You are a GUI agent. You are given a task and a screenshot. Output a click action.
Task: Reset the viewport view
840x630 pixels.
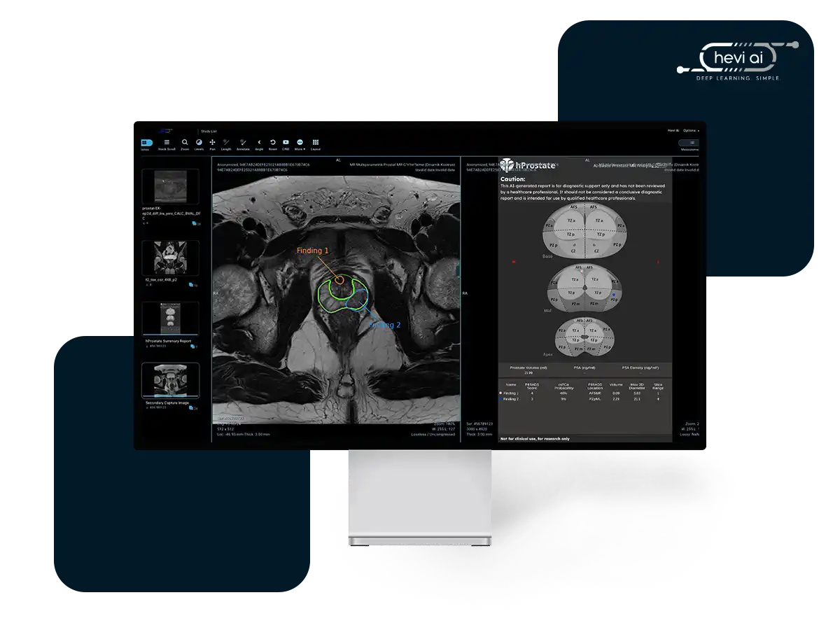click(x=273, y=143)
